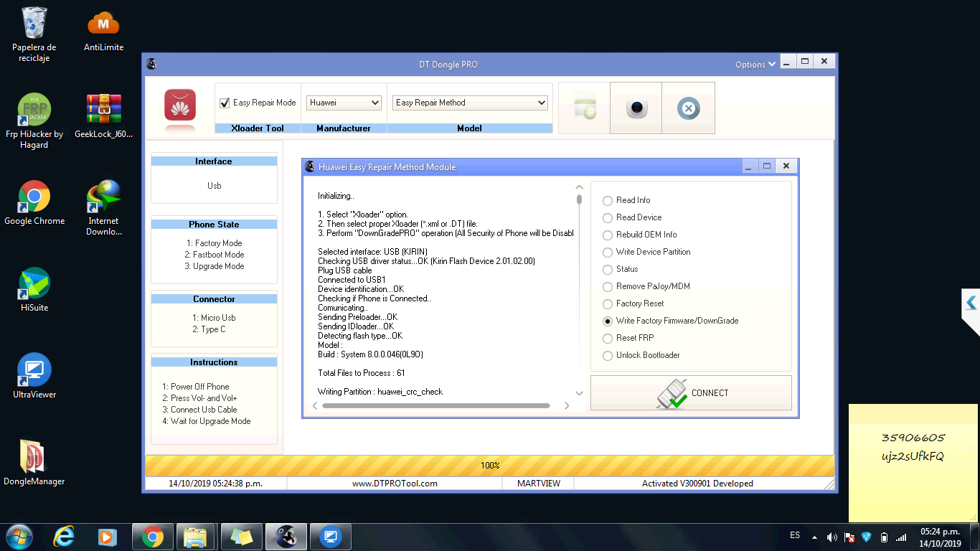Click the blue cancel X toolbar icon
The height and width of the screenshot is (551, 980).
[688, 108]
